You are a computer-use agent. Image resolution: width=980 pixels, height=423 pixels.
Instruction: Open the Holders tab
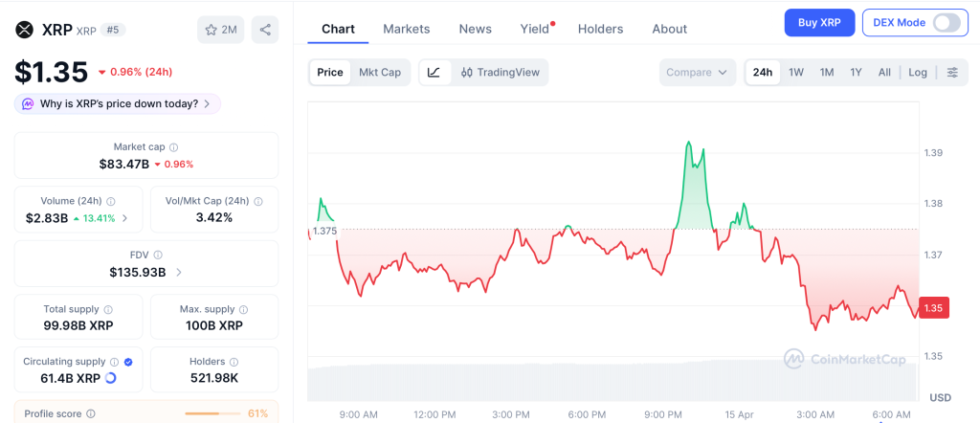600,29
